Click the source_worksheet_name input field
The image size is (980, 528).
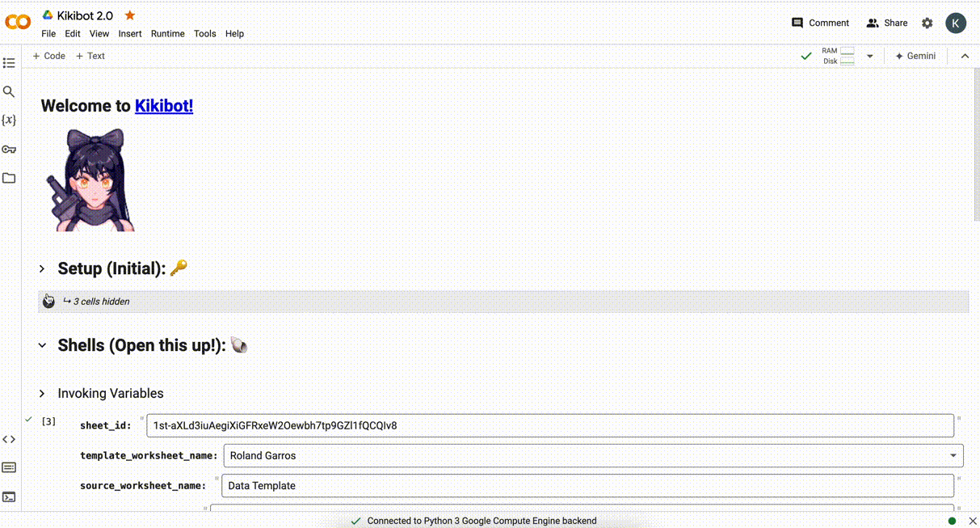[587, 486]
